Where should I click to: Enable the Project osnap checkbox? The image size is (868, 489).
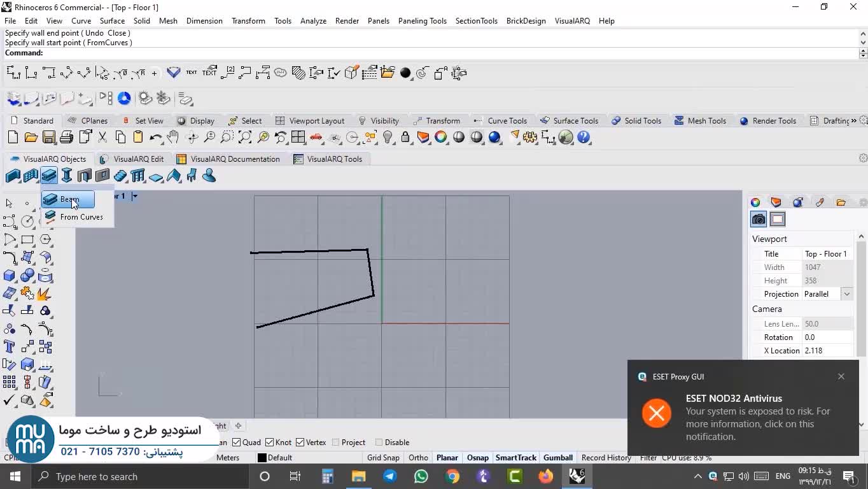[x=335, y=443]
